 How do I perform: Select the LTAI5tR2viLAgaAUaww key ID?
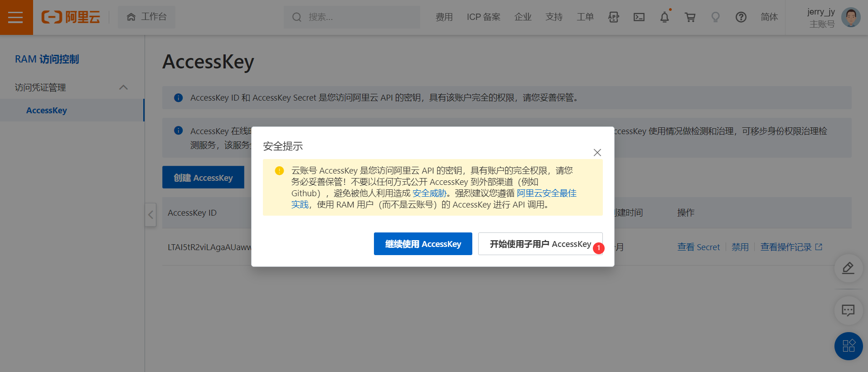(209, 247)
